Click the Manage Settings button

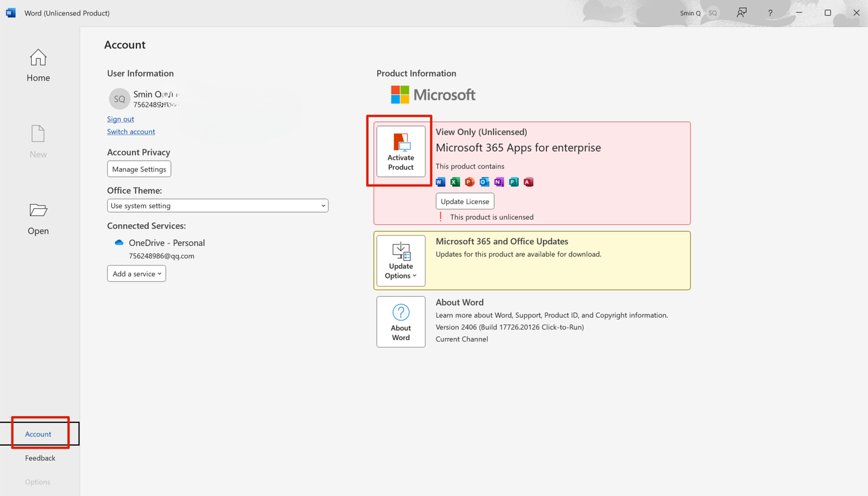click(138, 169)
